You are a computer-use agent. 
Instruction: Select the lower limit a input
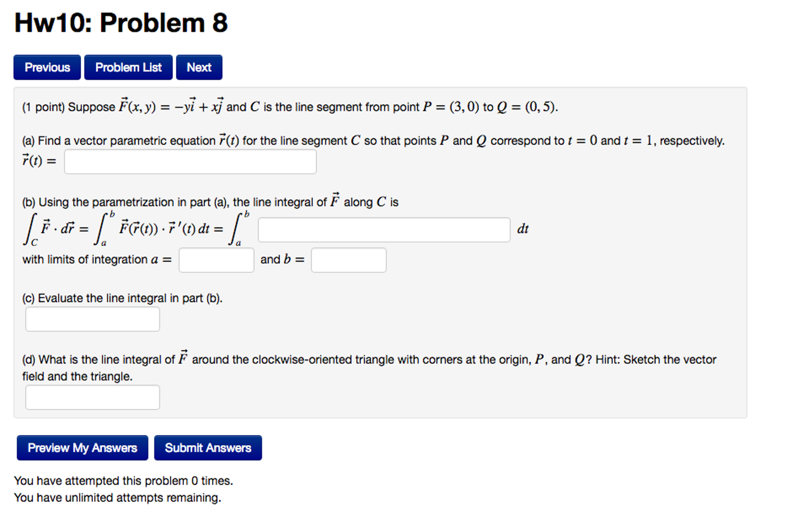[x=216, y=260]
